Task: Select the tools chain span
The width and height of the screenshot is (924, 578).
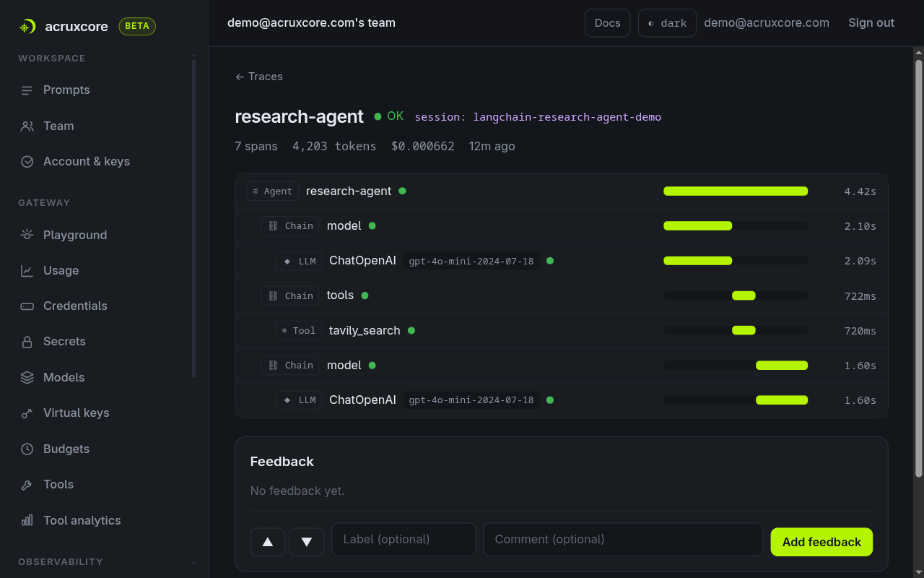Action: click(562, 296)
